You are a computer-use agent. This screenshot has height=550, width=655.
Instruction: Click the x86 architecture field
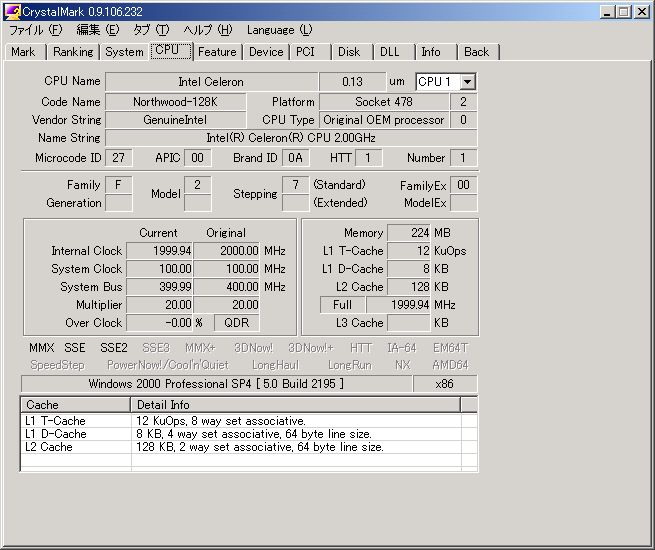click(444, 384)
